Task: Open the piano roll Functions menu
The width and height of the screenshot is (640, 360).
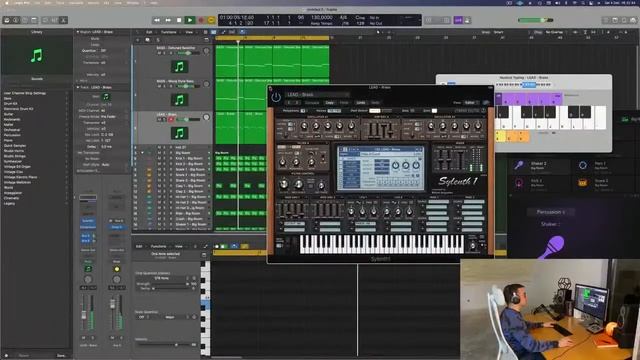Action: 158,247
